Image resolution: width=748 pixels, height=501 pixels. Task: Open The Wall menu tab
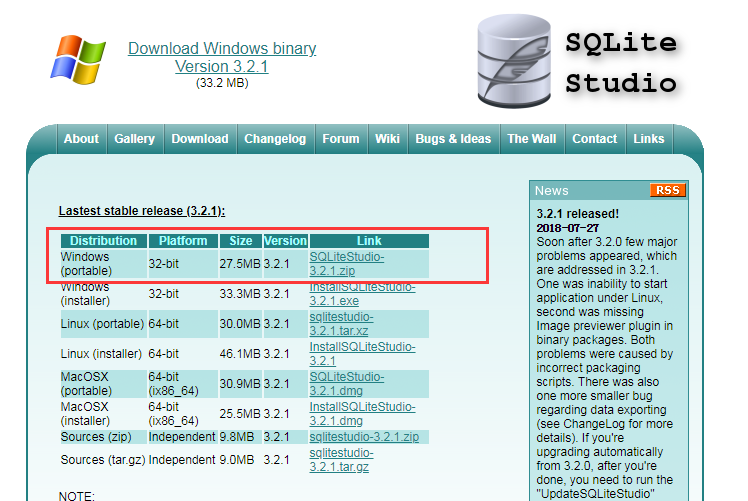point(532,139)
